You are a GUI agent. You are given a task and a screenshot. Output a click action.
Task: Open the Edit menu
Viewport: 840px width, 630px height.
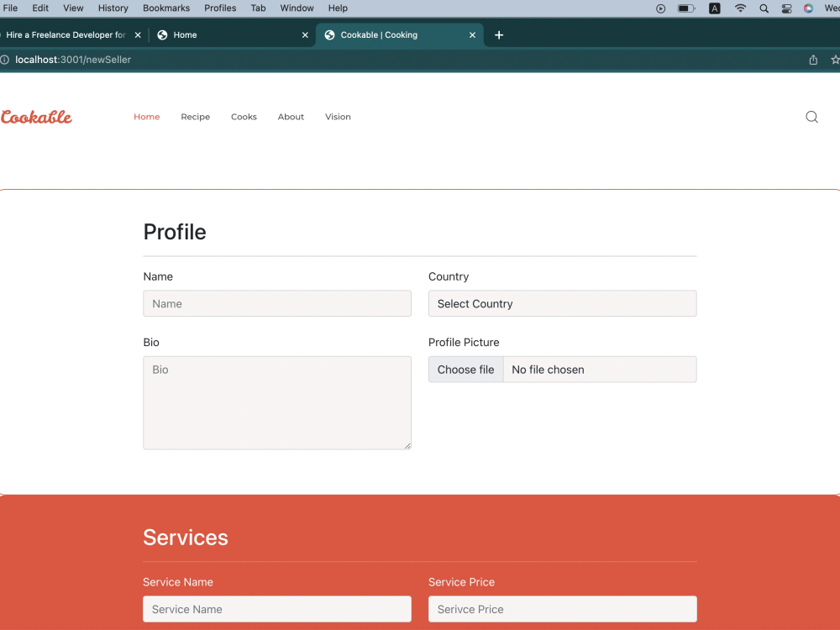40,8
